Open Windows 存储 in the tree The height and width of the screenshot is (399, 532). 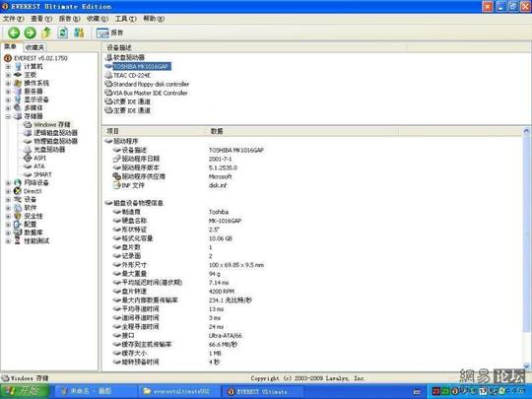coord(51,124)
